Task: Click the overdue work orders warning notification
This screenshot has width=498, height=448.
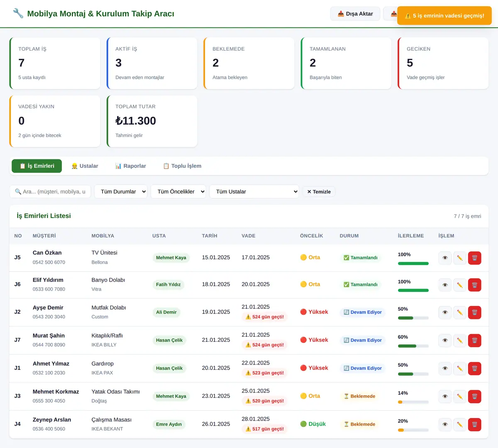Action: coord(444,16)
